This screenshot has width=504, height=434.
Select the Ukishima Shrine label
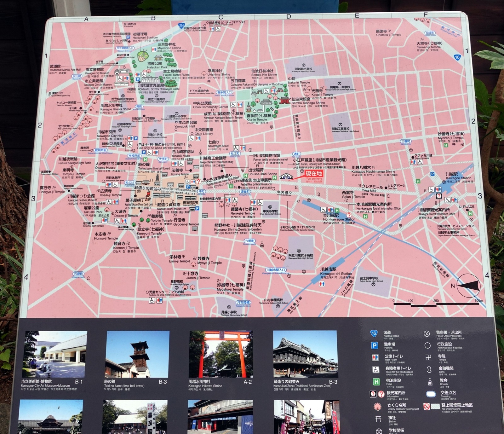pyautogui.click(x=219, y=75)
